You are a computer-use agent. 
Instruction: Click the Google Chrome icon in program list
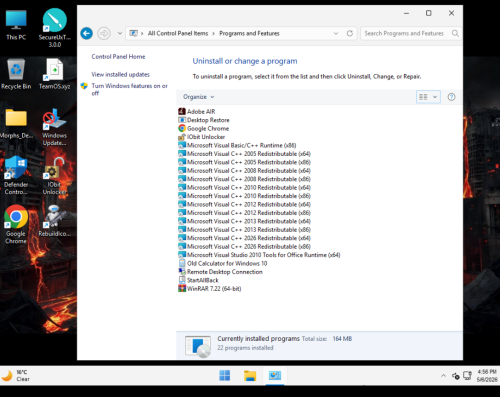click(182, 128)
